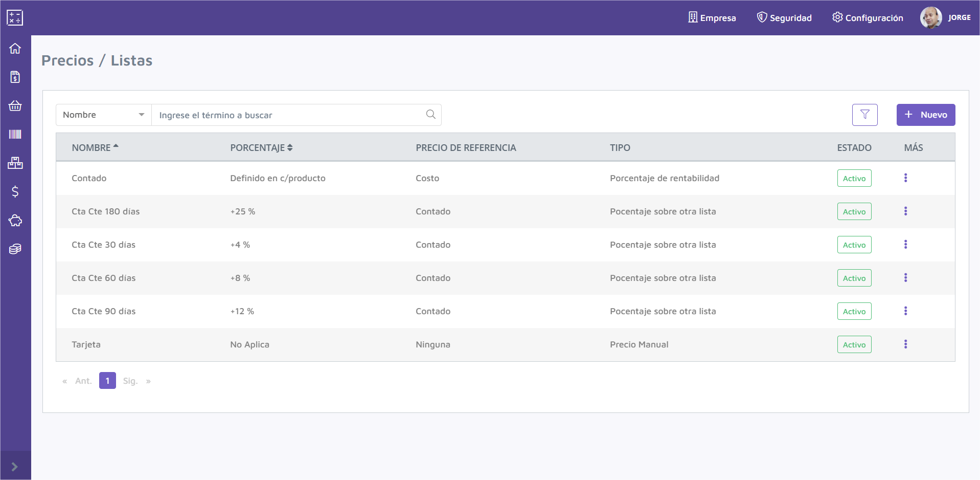Screen dimensions: 980x480
Task: Click the Activo badge in Contado row
Action: [854, 178]
